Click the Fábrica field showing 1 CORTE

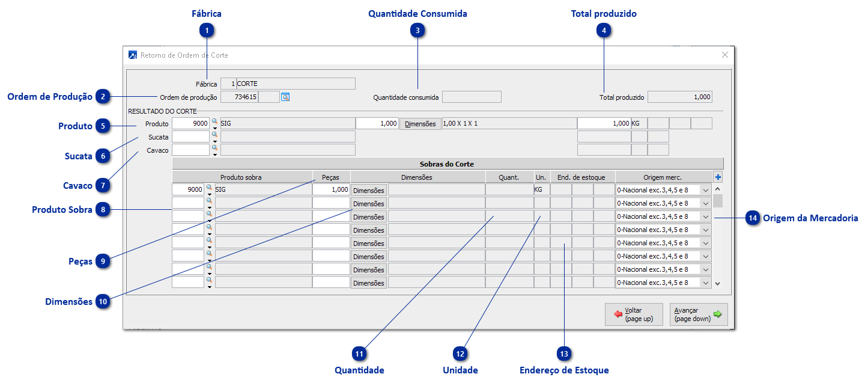point(288,84)
